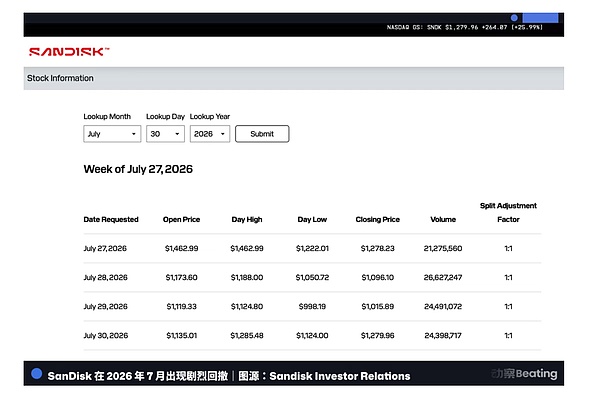Click the Date Requested column header
600x406 pixels.
[111, 219]
